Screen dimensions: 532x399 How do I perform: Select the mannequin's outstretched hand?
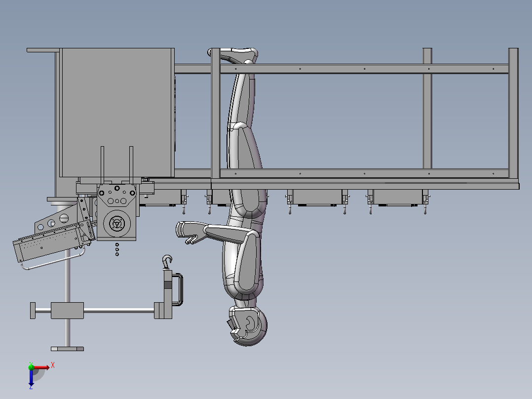190,232
